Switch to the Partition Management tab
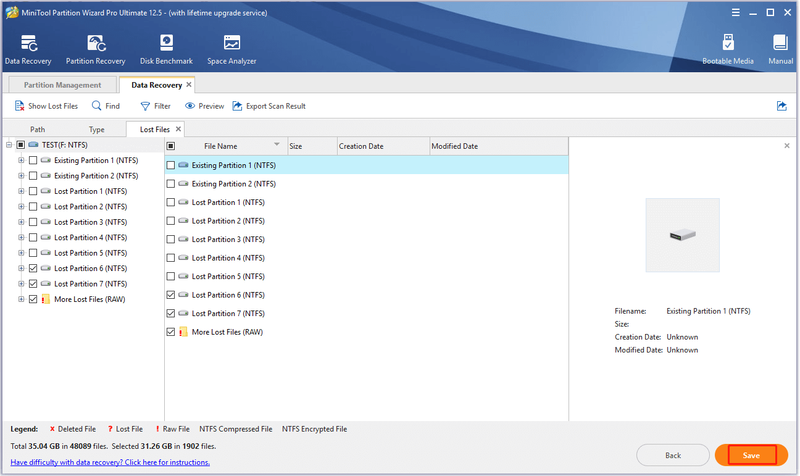 (62, 85)
